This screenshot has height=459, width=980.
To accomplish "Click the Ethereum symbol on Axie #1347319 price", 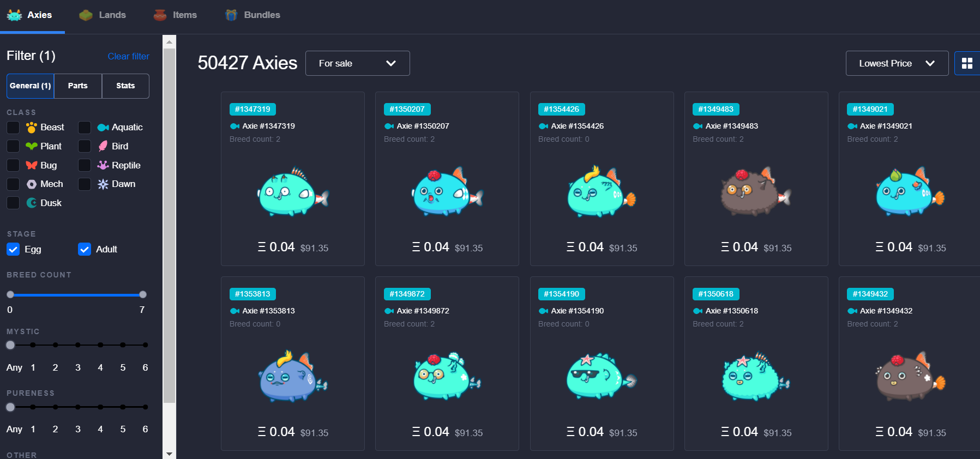I will [x=262, y=247].
